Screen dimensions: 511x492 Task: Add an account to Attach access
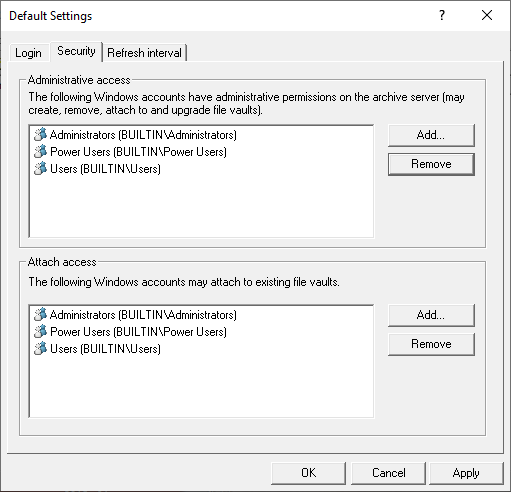coord(431,315)
